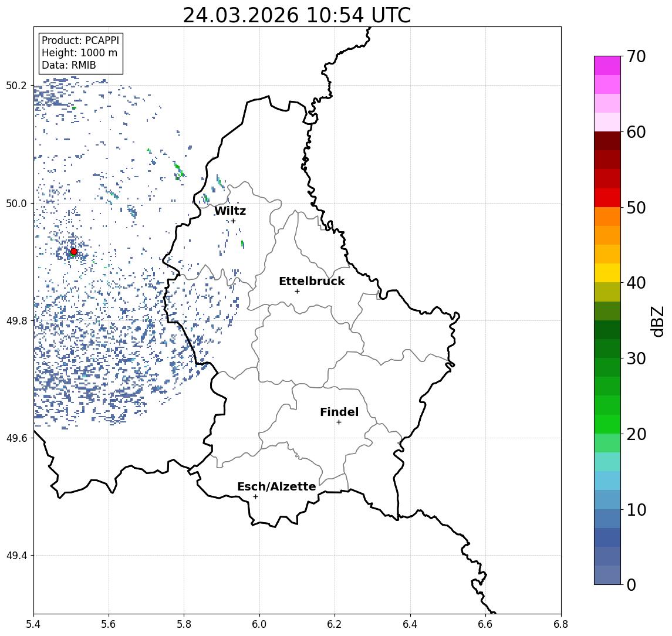Click latitude axis label 50.2
The height and width of the screenshot is (636, 672).
tap(16, 85)
